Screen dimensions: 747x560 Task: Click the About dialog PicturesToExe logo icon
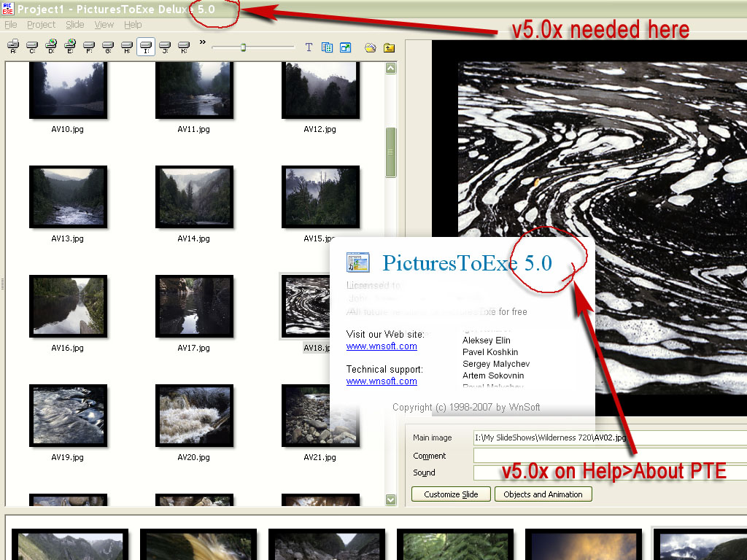pos(357,262)
